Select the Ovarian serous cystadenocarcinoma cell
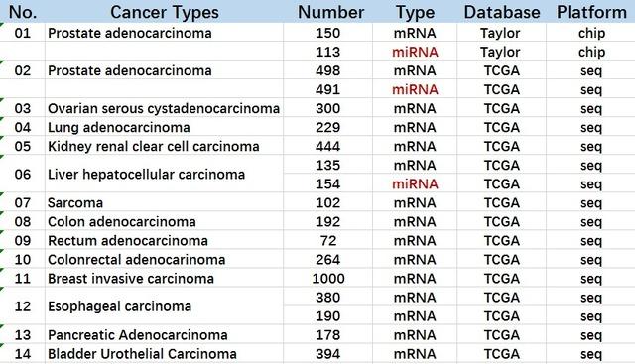The image size is (635, 364). pos(164,108)
